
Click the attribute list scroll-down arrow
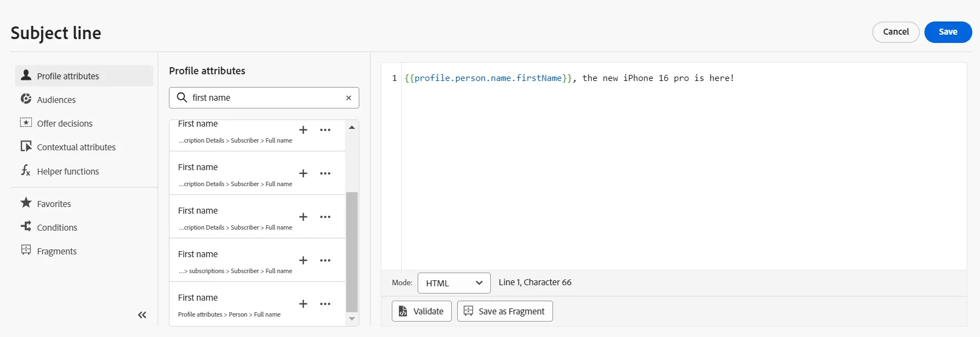[352, 319]
